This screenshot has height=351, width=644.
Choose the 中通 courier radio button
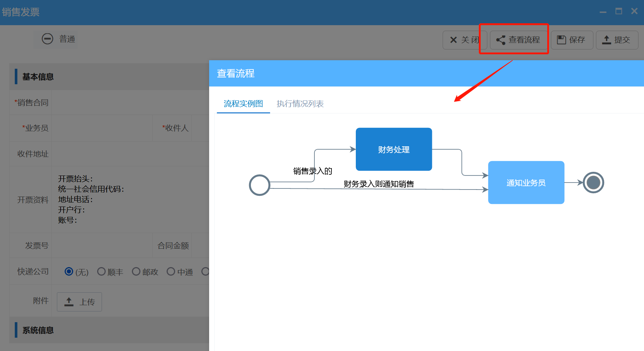point(171,272)
